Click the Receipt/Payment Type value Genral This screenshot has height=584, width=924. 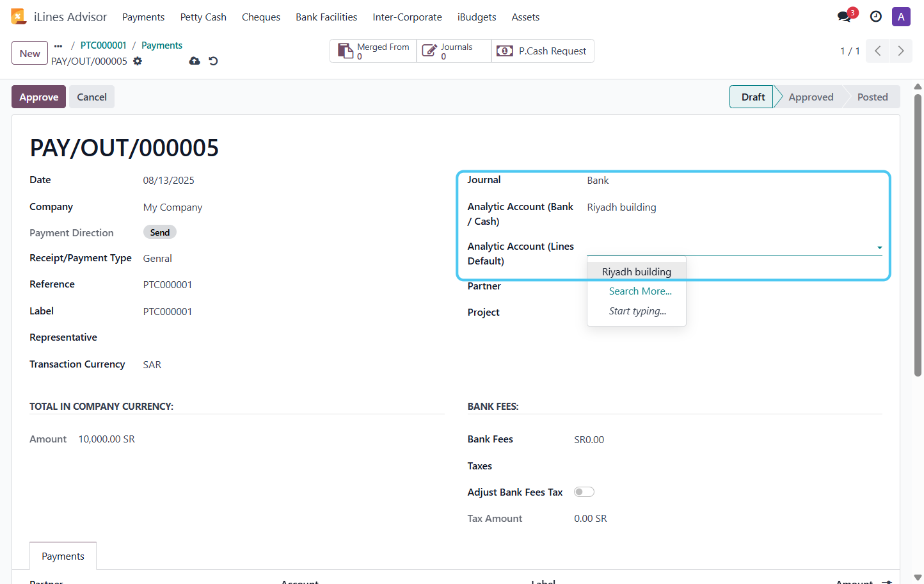pos(157,259)
